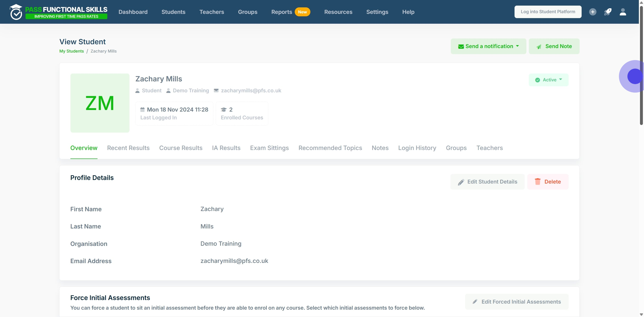Click the calendar icon by Last Logged In
The width and height of the screenshot is (644, 317).
pyautogui.click(x=142, y=110)
